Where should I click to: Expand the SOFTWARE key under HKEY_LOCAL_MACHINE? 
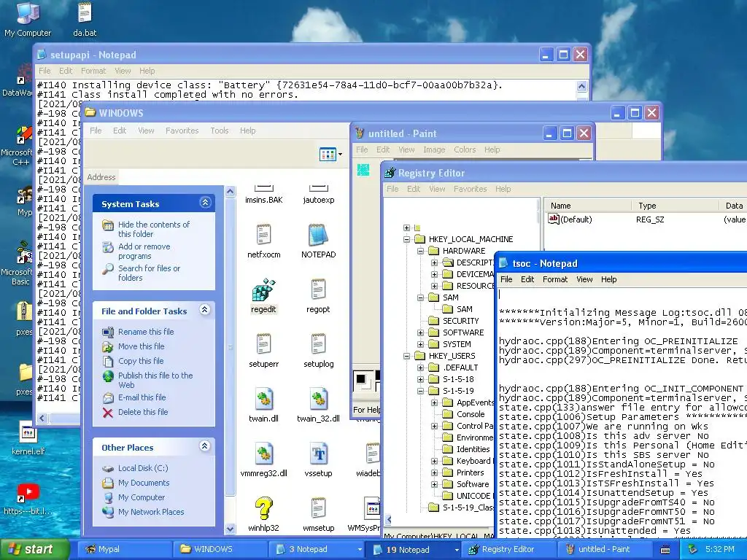point(420,332)
